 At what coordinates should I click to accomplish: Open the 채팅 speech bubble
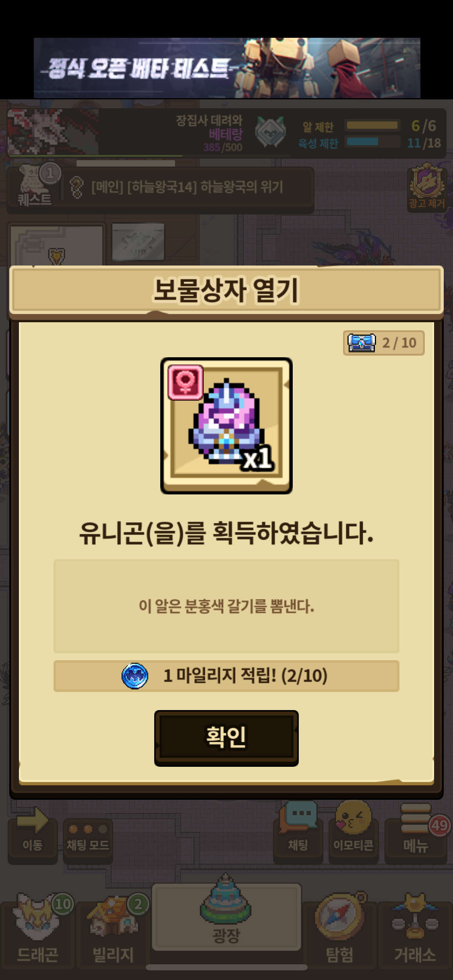click(298, 833)
